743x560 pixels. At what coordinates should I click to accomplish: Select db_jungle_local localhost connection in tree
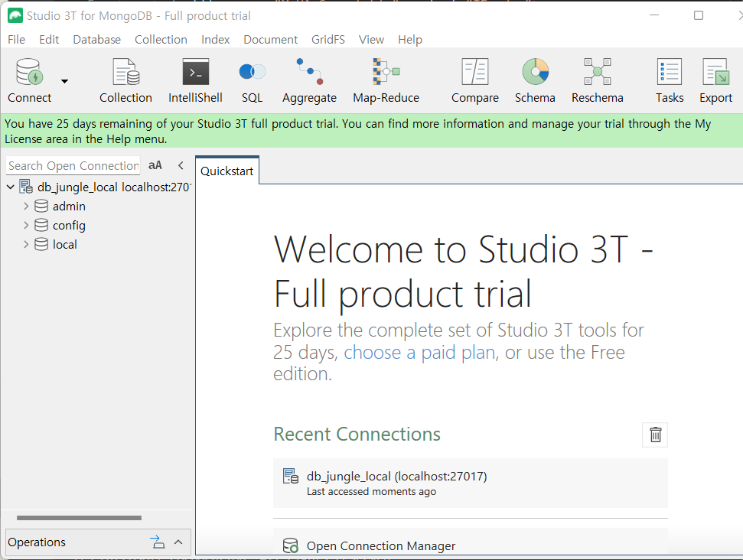tap(114, 187)
